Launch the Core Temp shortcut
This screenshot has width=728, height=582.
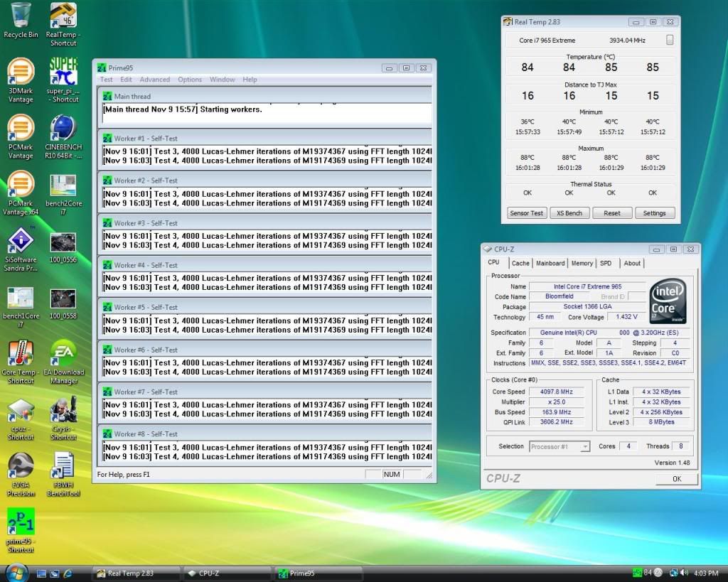tap(21, 362)
